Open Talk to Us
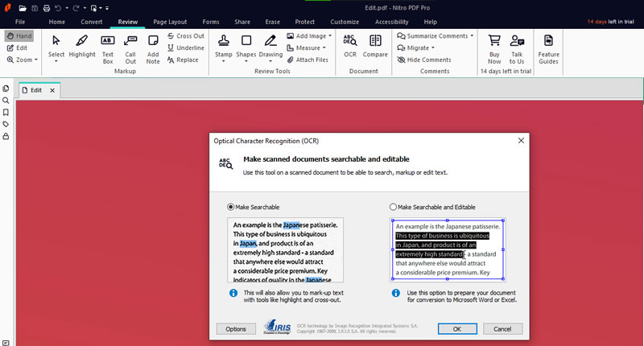This screenshot has height=346, width=644. tap(517, 49)
